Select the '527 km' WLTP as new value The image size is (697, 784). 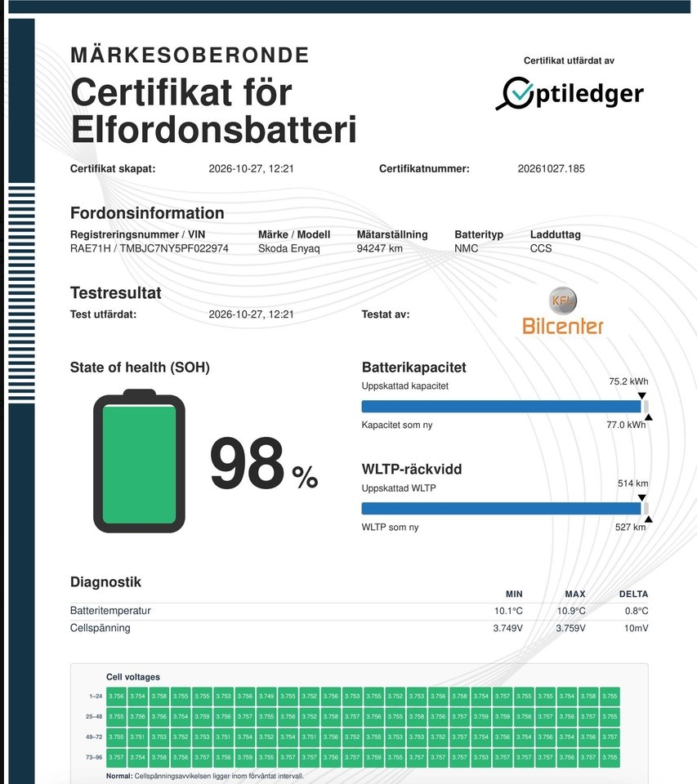pos(631,527)
